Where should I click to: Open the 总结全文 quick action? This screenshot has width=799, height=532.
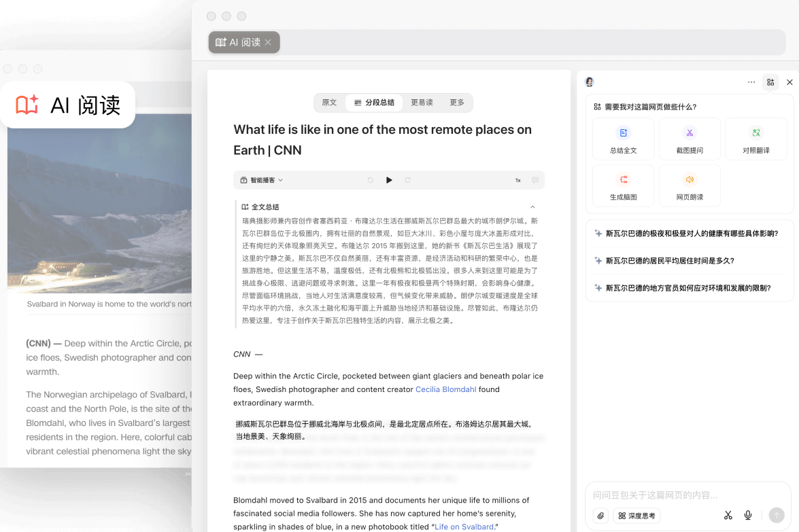click(x=623, y=139)
